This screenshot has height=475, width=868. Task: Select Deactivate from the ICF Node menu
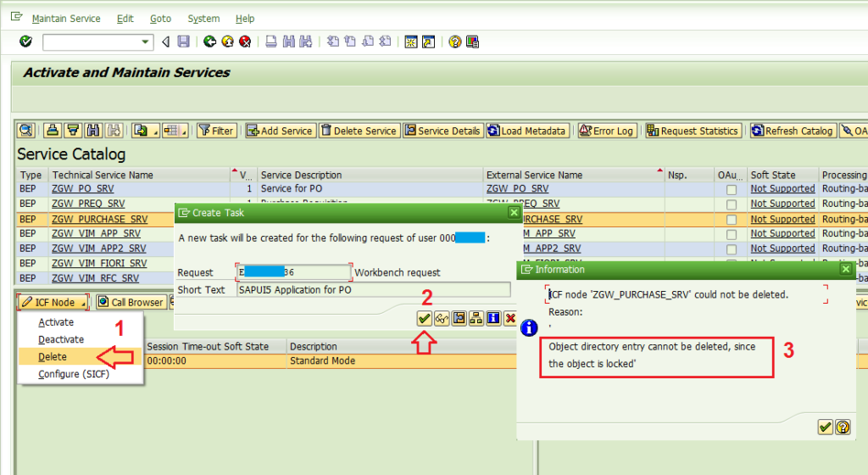pyautogui.click(x=61, y=339)
